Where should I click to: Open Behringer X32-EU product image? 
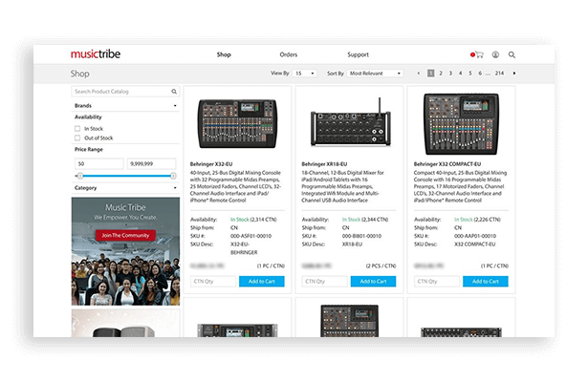(237, 123)
